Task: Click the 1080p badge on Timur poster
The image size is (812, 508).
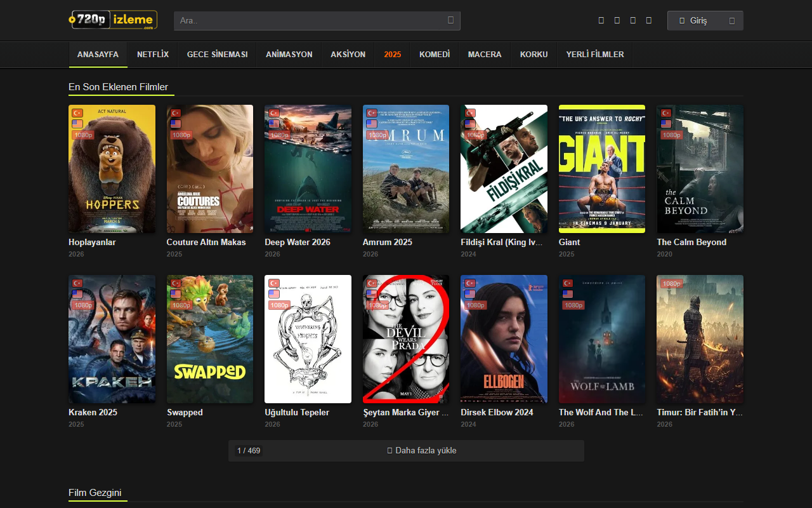Action: click(671, 284)
